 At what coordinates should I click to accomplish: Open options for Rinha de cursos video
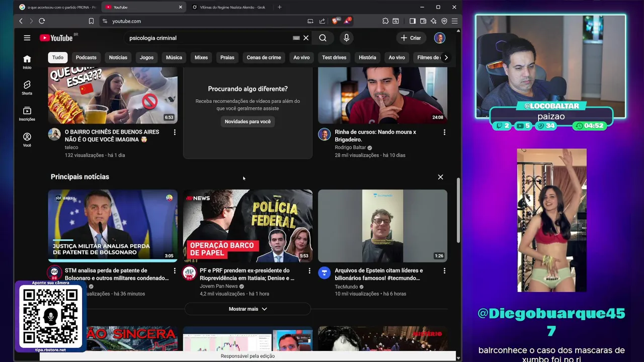[444, 132]
